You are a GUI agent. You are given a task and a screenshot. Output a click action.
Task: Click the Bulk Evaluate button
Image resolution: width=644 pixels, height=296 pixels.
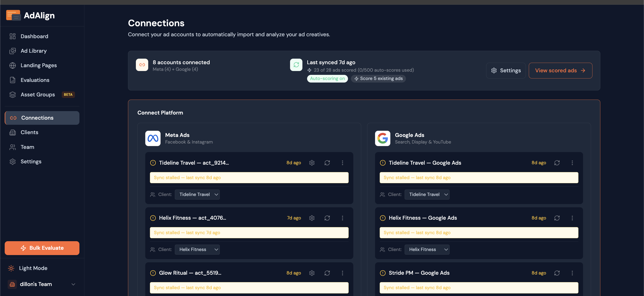(42, 248)
